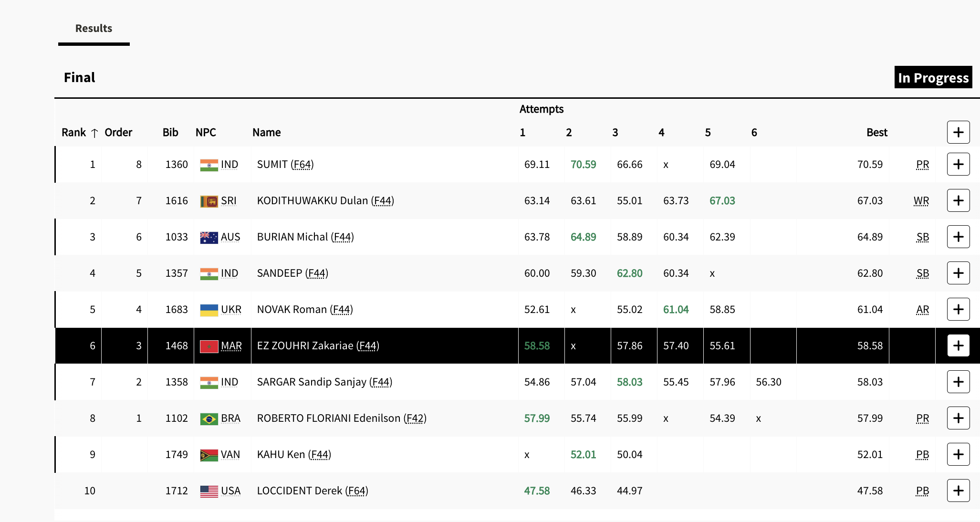
Task: Click the IND code in SUMIT's row
Action: pyautogui.click(x=229, y=165)
